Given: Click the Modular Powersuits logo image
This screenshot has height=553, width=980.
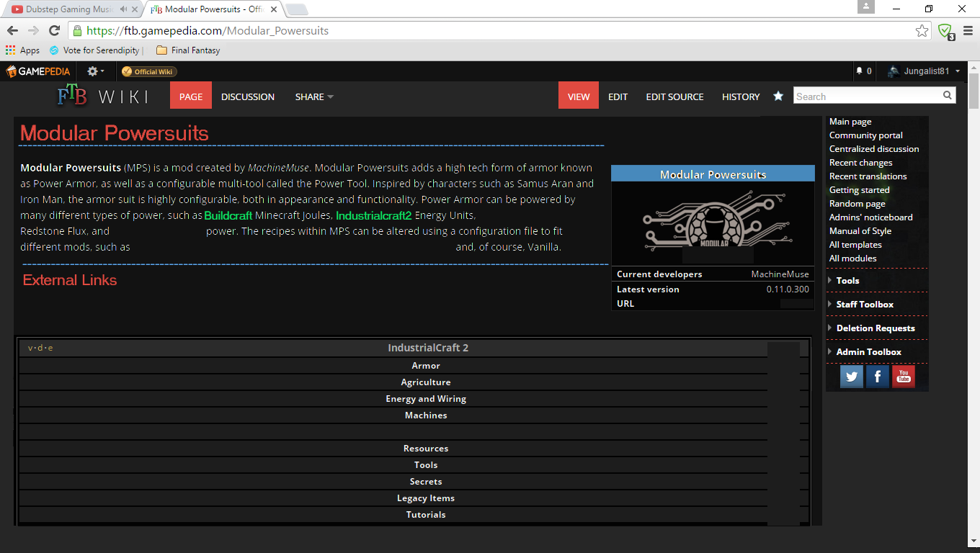Looking at the screenshot, I should pyautogui.click(x=713, y=224).
